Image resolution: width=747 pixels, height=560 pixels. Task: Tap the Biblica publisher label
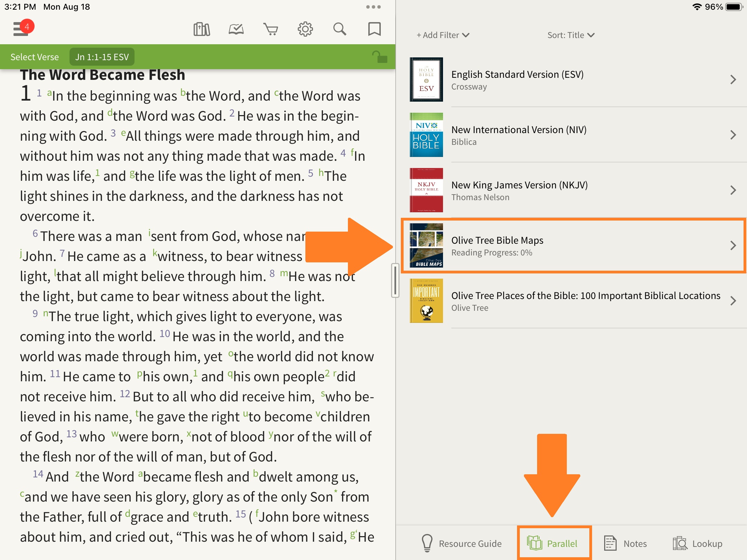[x=464, y=142]
